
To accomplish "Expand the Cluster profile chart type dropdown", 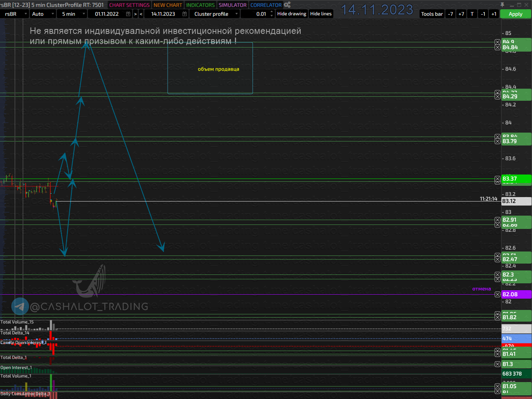I will [x=236, y=14].
